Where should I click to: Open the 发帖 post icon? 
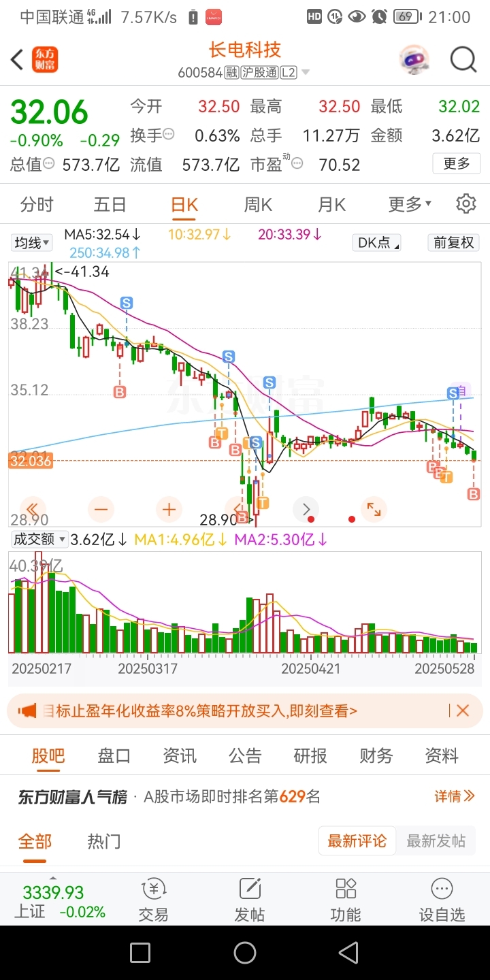[x=250, y=899]
